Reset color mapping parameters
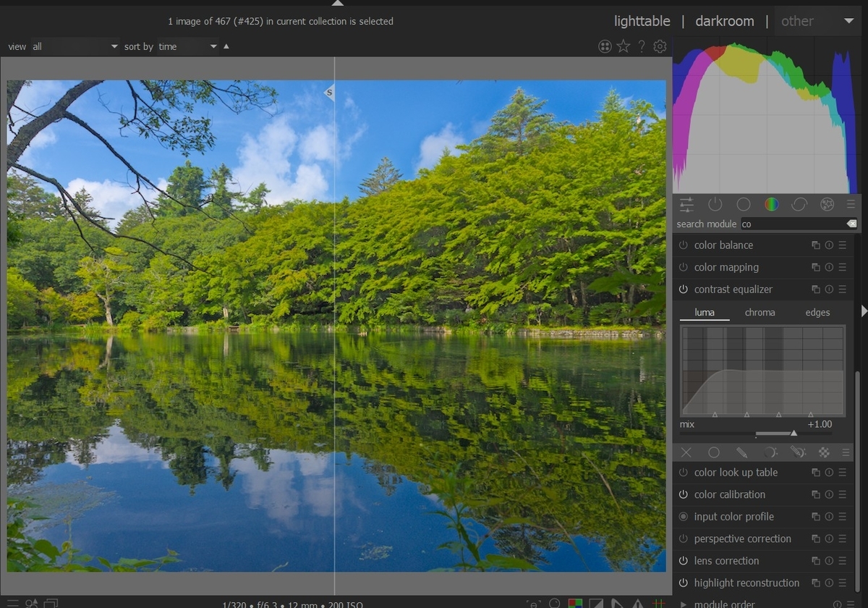The image size is (868, 608). click(x=829, y=268)
